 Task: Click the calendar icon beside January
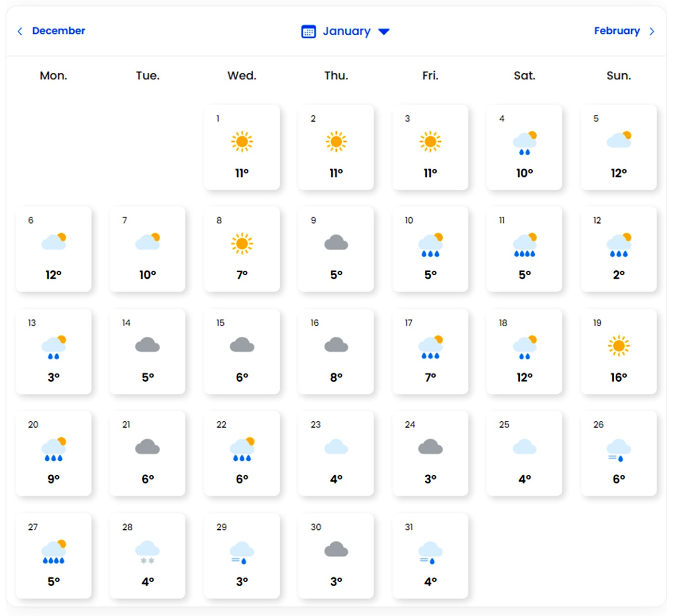(x=309, y=32)
